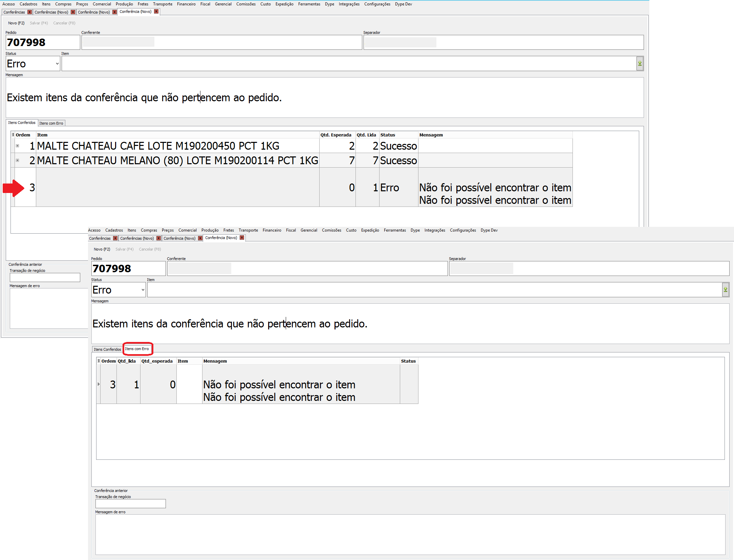Open the Integrações menu in back window
This screenshot has height=560, width=734.
click(x=349, y=4)
